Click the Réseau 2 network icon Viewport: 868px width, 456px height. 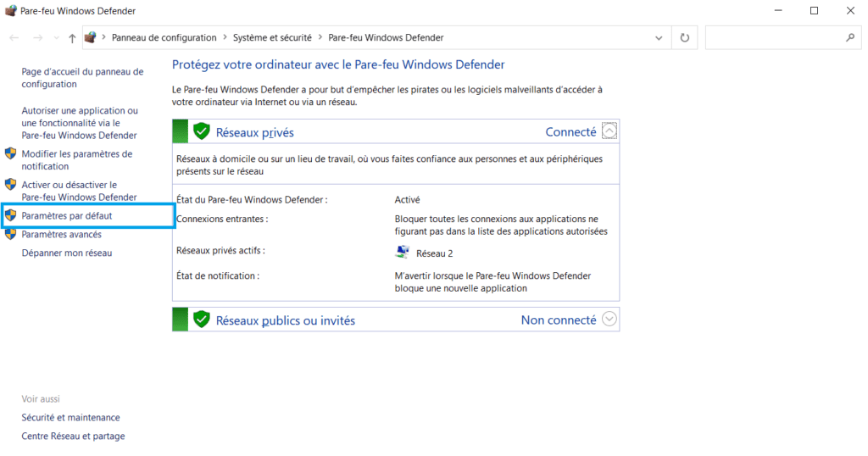(403, 253)
